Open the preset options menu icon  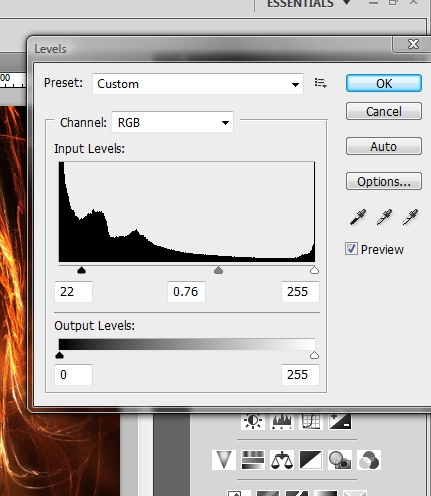click(320, 83)
